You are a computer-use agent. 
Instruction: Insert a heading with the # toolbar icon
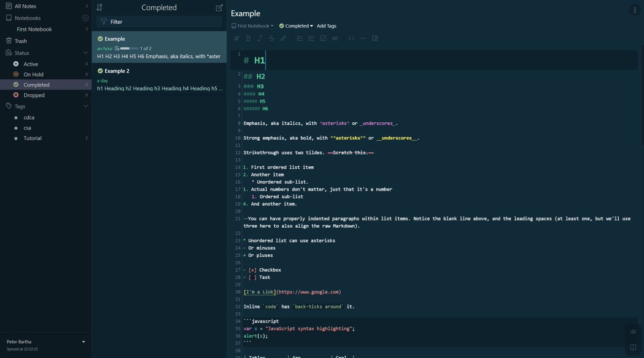click(237, 39)
